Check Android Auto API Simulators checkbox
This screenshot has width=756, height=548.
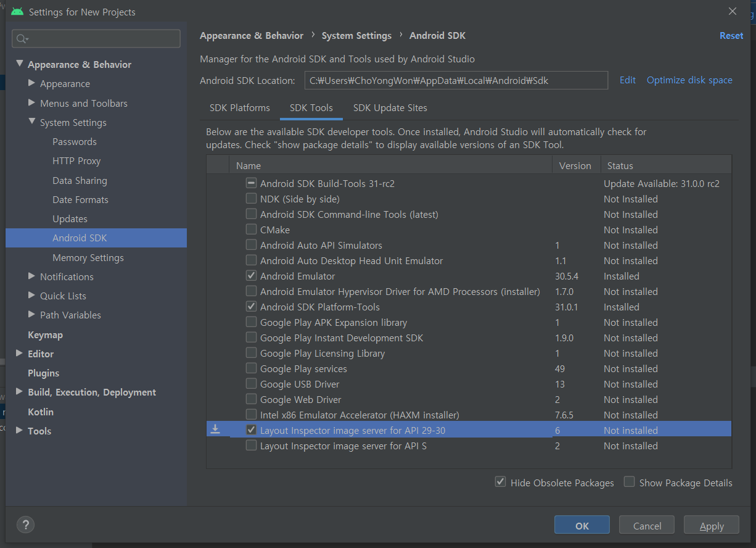click(251, 244)
